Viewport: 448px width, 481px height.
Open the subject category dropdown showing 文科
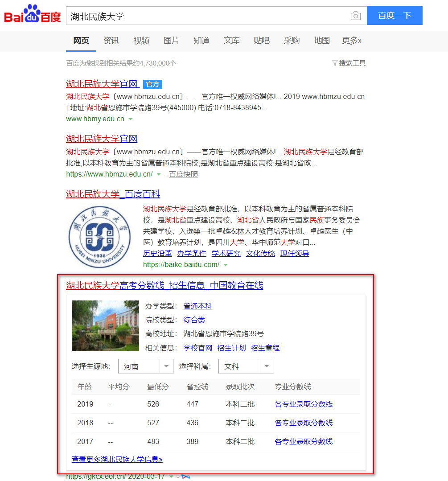[246, 366]
